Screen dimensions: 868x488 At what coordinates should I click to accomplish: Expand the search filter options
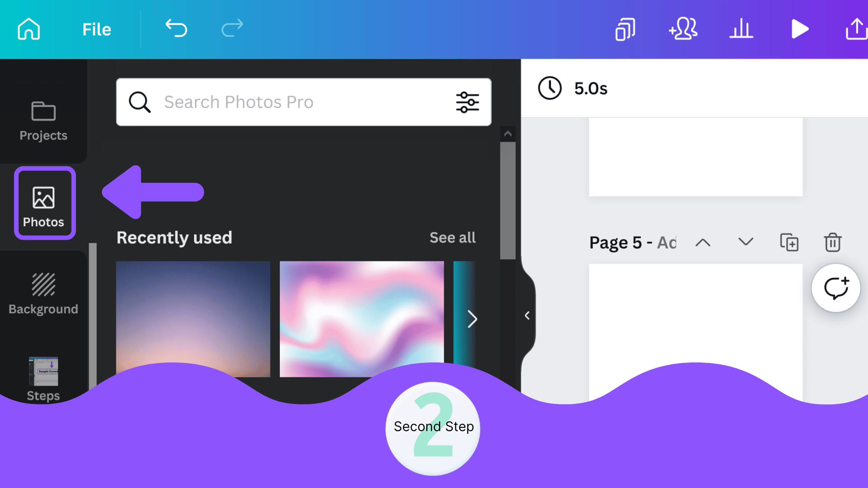tap(468, 102)
